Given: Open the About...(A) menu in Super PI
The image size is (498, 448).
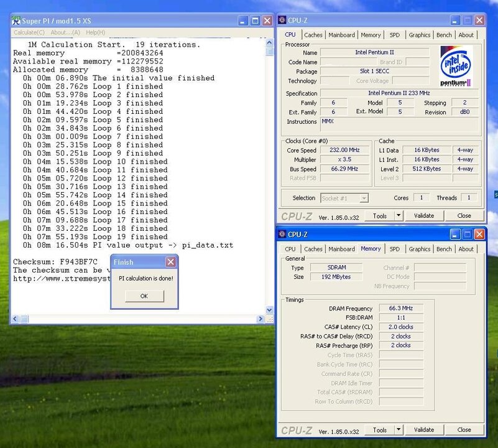Looking at the screenshot, I should point(65,32).
